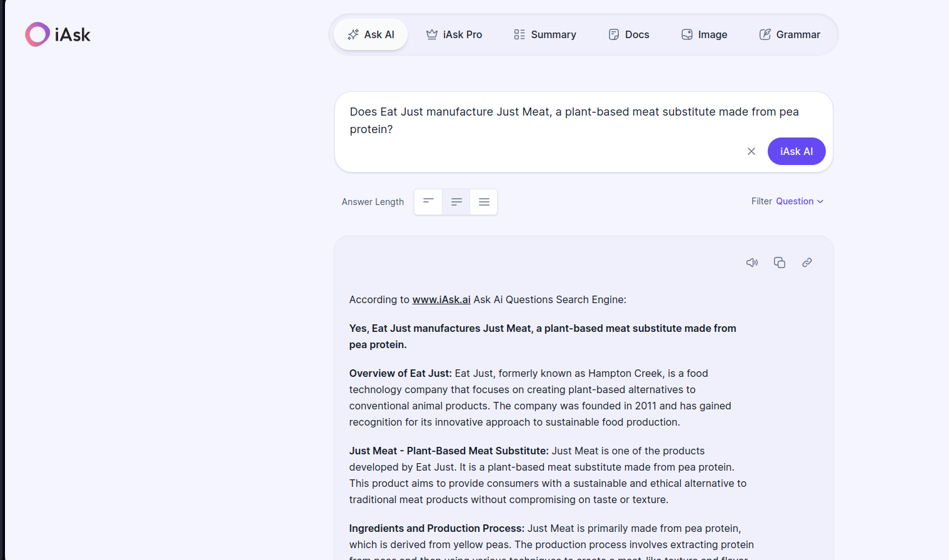Click the 'Ingredients and Production Process:' heading
Viewport: 949px width, 560px height.
click(x=437, y=528)
